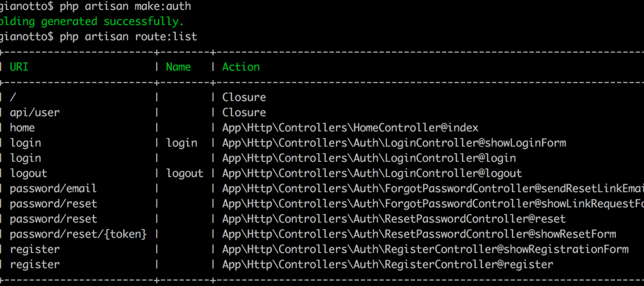Click the Name column header
644x286 pixels.
(x=178, y=67)
